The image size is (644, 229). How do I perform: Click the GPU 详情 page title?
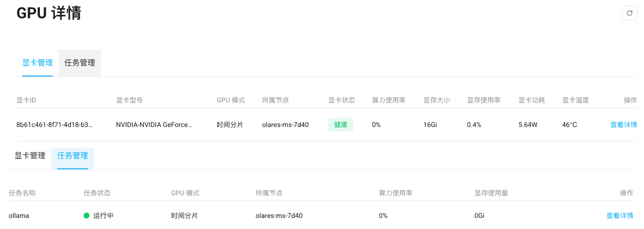click(x=49, y=13)
